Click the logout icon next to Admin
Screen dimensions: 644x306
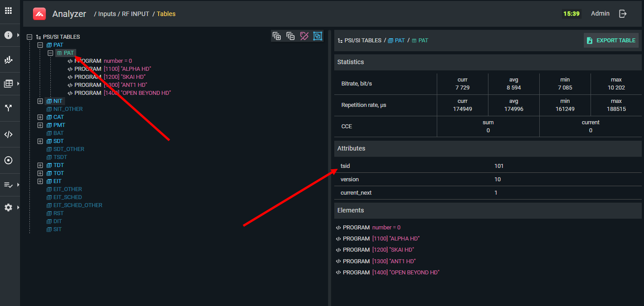pyautogui.click(x=623, y=14)
